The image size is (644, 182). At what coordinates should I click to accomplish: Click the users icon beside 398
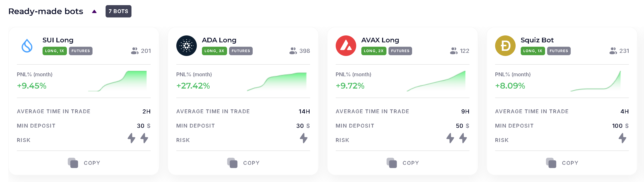pos(293,51)
